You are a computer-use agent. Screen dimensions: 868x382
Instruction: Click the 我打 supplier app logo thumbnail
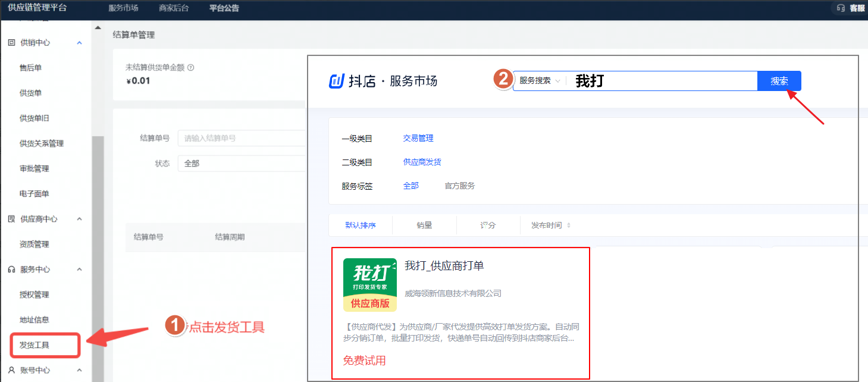point(369,284)
